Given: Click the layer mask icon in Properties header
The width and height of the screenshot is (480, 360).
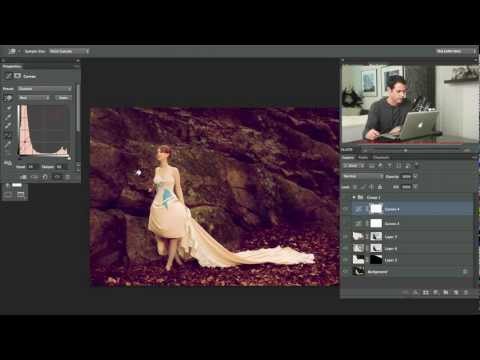Looking at the screenshot, I should point(17,76).
